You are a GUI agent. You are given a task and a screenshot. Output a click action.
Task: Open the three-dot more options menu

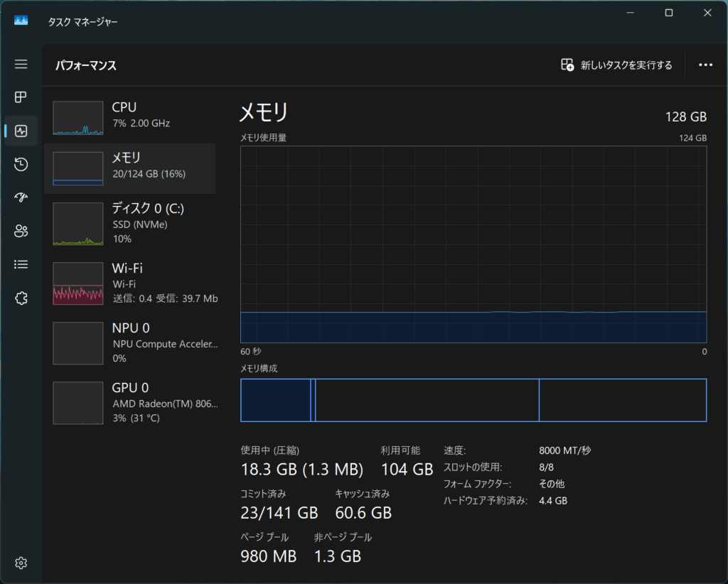[x=705, y=65]
